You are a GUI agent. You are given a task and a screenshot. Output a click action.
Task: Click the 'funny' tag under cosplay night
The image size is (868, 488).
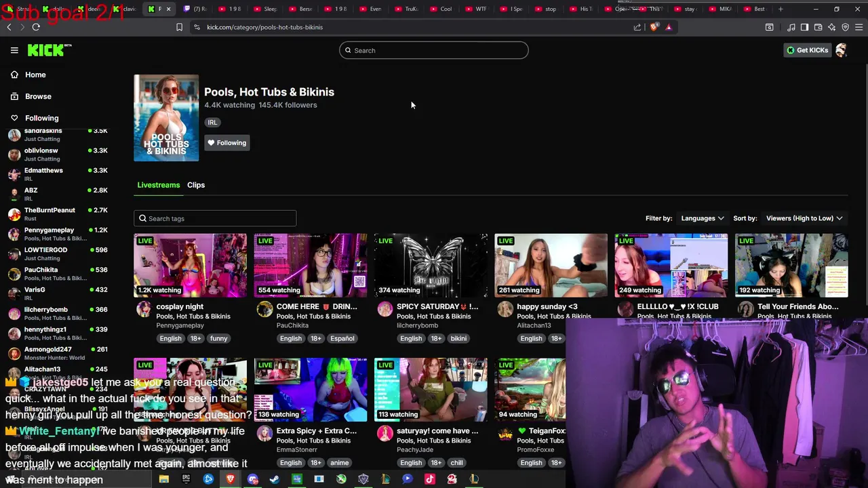click(218, 338)
